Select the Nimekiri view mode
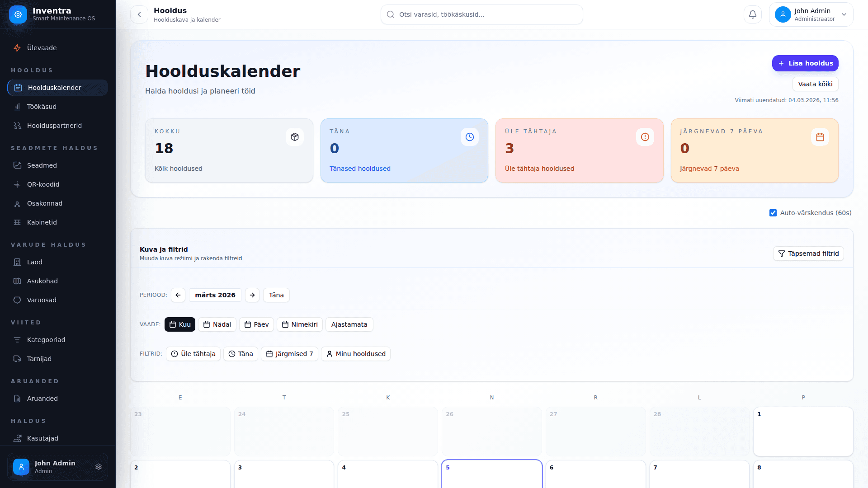Viewport: 868px width, 488px height. (299, 324)
